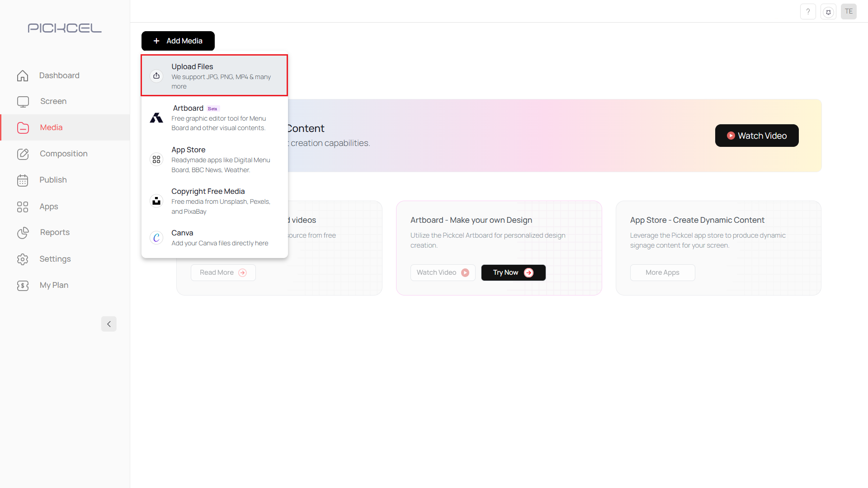This screenshot has width=868, height=488.
Task: Select Composition in the sidebar
Action: pyautogui.click(x=63, y=154)
